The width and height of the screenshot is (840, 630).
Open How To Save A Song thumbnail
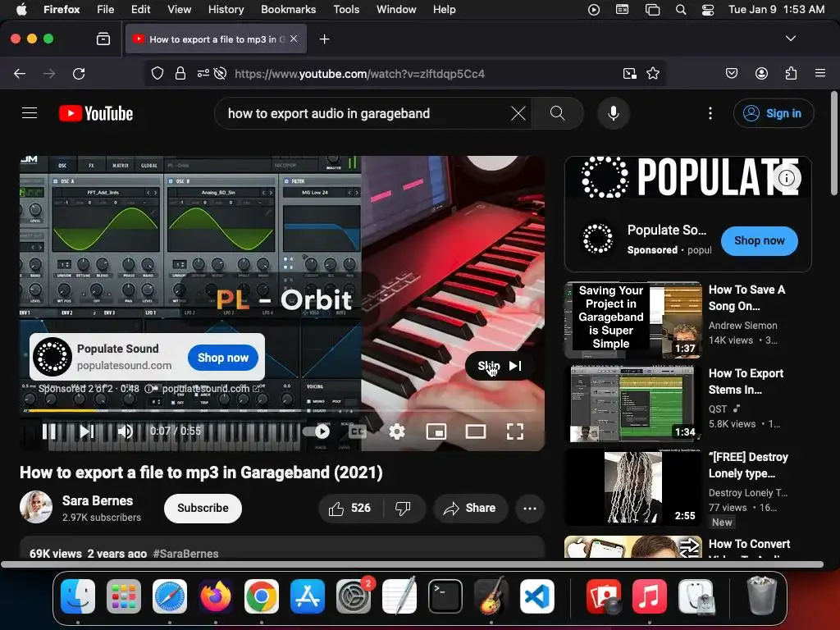(x=632, y=320)
